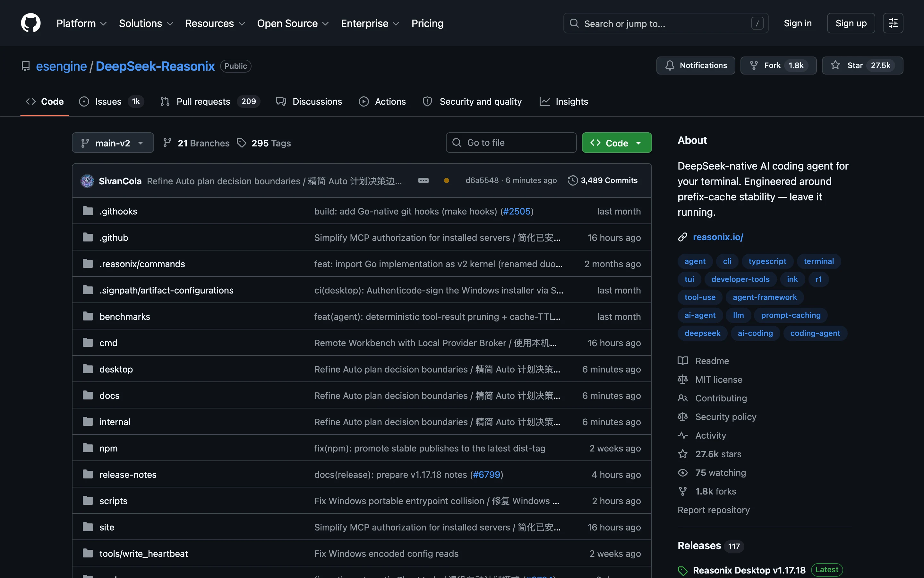Click the eye icon beside 75 watching
The height and width of the screenshot is (578, 924).
683,472
